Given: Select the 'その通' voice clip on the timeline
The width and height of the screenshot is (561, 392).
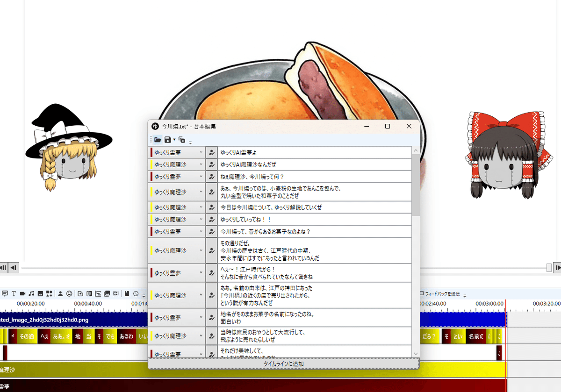Looking at the screenshot, I should point(26,336).
